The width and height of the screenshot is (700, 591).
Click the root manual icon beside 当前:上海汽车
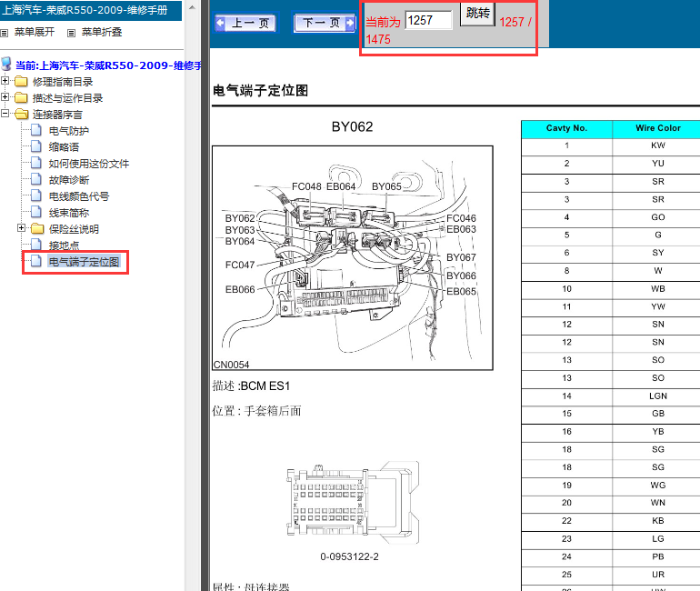click(6, 65)
